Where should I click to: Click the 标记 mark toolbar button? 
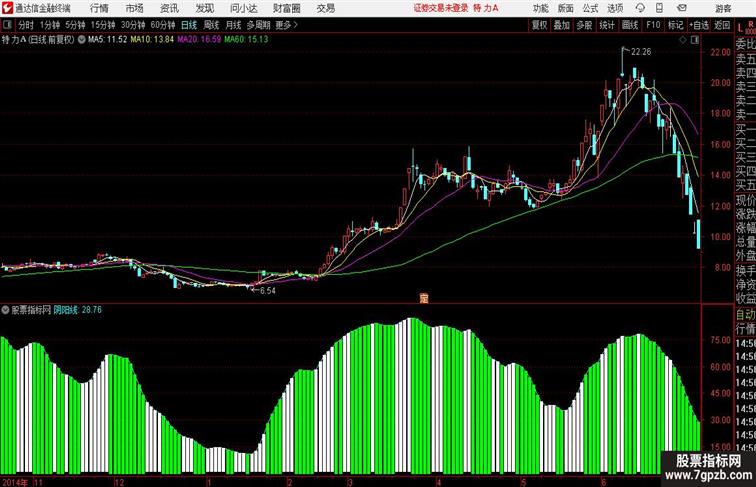(x=675, y=25)
